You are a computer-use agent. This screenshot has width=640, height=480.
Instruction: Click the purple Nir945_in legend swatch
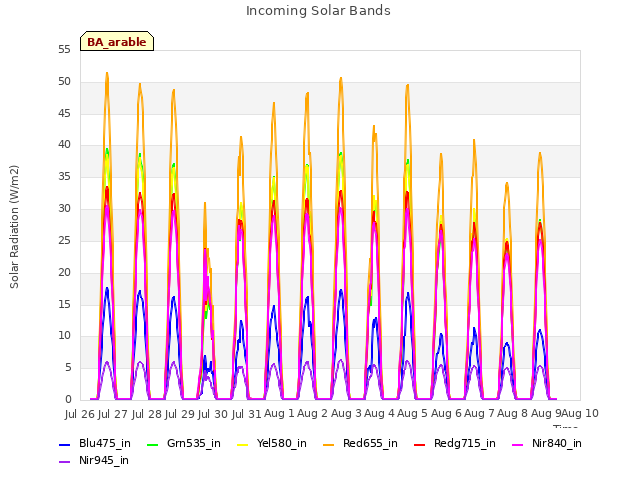[64, 462]
